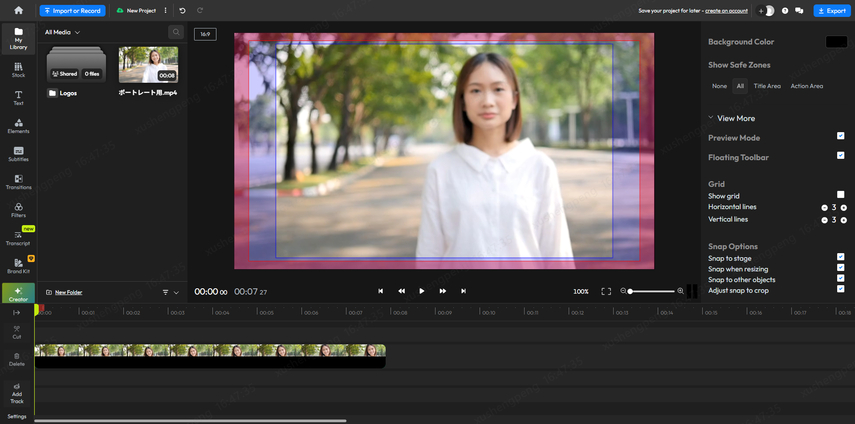
Task: Select the ポートレート用.mp4 video thumbnail
Action: (x=148, y=64)
